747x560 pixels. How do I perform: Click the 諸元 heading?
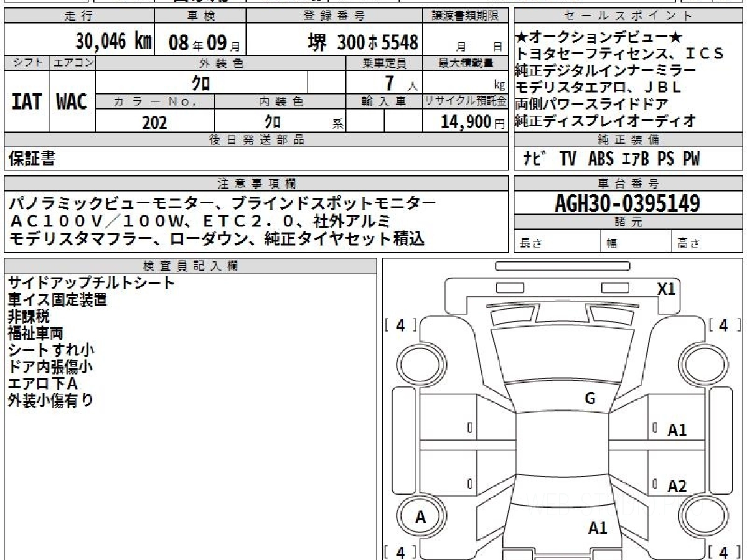(628, 222)
